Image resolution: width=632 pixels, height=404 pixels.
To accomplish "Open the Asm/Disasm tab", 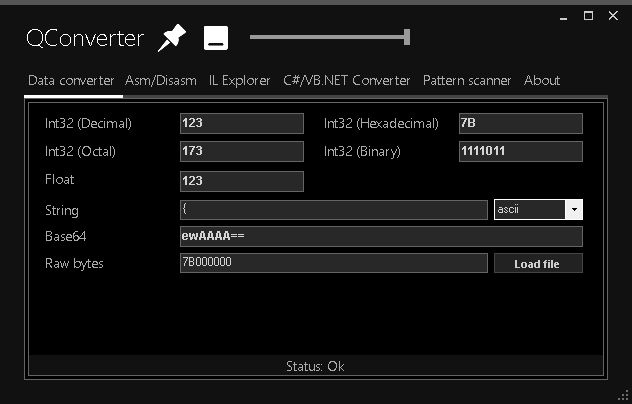I will click(161, 81).
